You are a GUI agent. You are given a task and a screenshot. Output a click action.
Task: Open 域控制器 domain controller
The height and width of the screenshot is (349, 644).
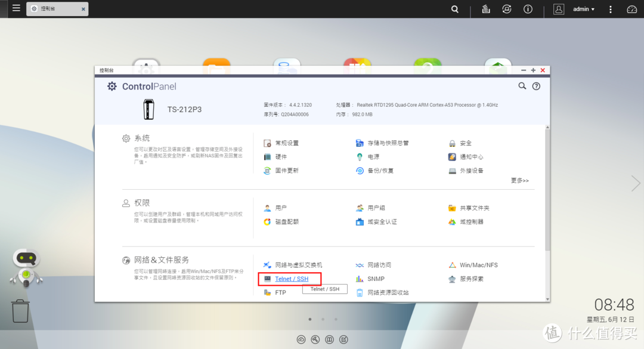(x=466, y=222)
